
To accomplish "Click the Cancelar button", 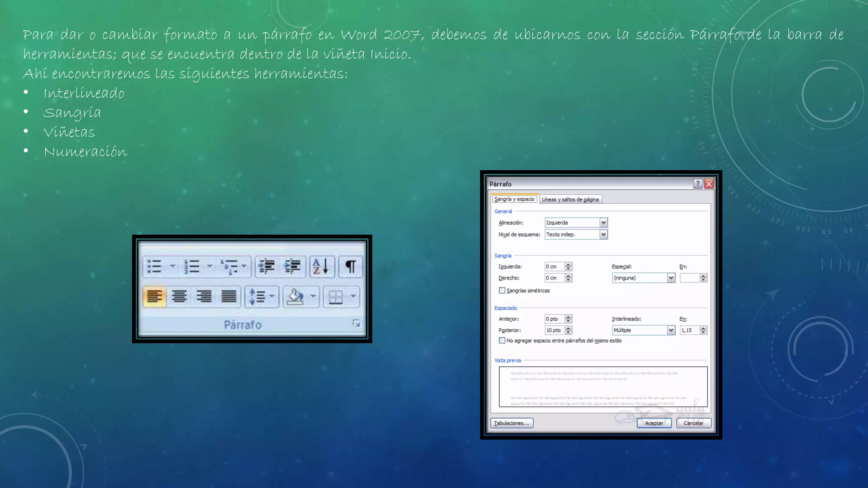I will point(694,423).
